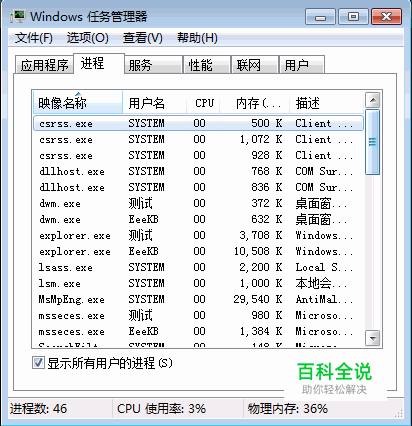The width and height of the screenshot is (412, 426).
Task: Sort by 描述 column header
Action: [x=326, y=103]
